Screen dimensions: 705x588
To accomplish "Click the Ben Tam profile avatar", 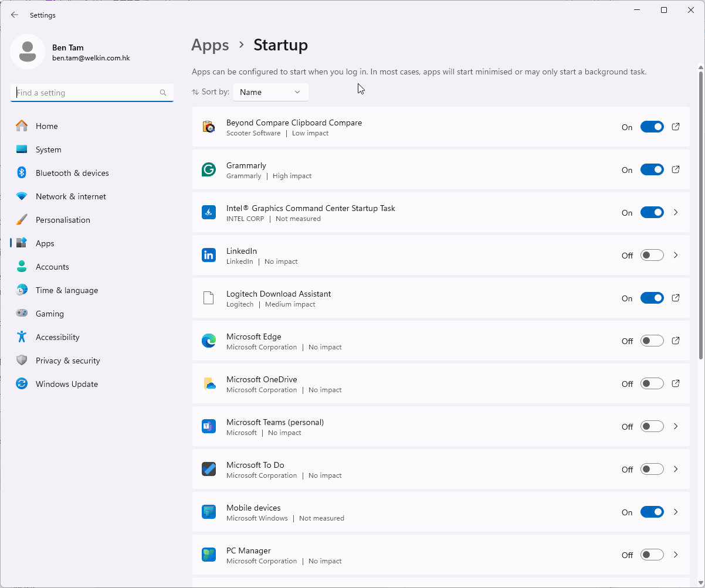I will pos(28,52).
